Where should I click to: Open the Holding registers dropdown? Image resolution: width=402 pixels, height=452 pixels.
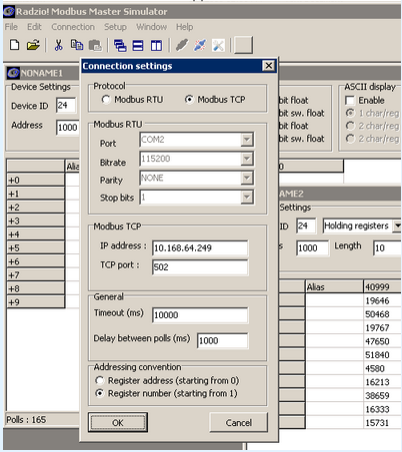click(x=397, y=226)
